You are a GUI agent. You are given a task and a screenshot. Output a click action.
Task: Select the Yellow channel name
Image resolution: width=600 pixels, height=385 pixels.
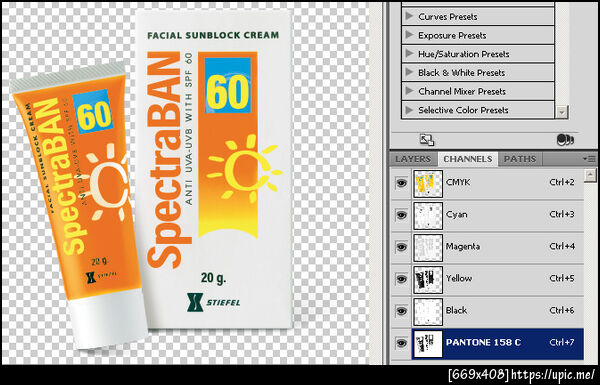pyautogui.click(x=459, y=279)
